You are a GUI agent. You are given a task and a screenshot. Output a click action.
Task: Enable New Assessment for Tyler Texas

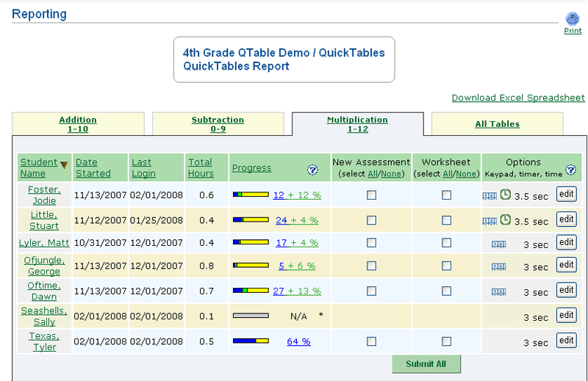(371, 341)
